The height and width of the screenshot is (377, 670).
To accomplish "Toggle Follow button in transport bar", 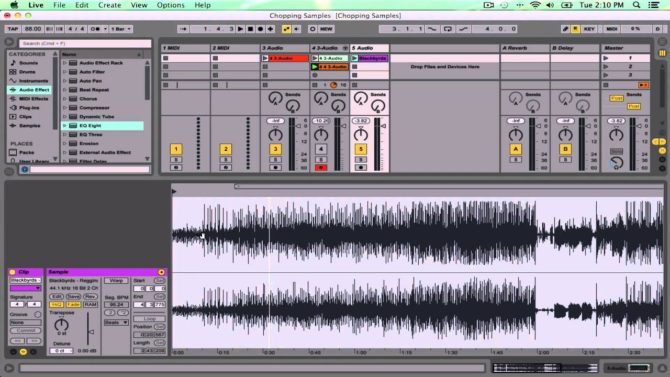I will click(x=183, y=29).
